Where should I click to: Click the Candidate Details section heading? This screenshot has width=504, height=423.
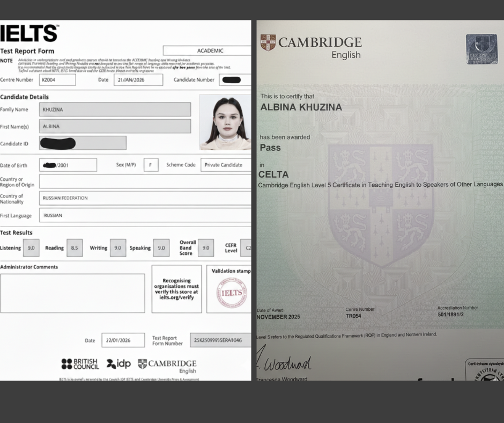(x=25, y=97)
